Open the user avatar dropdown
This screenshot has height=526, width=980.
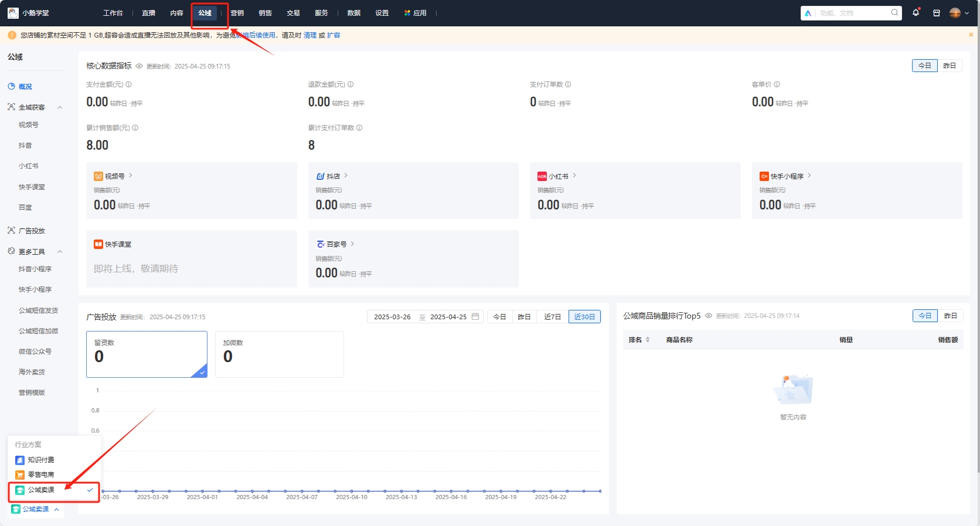(958, 13)
